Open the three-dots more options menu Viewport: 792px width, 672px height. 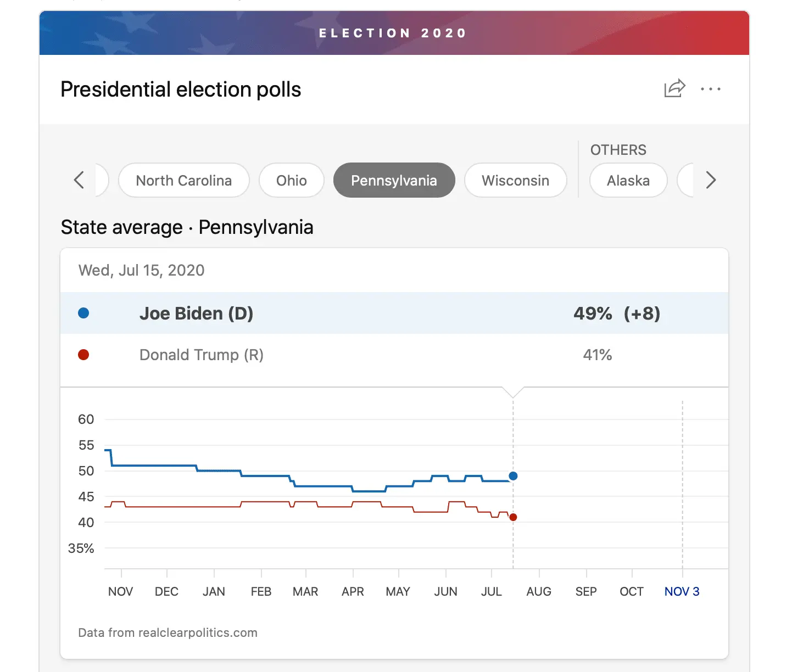[x=711, y=89]
